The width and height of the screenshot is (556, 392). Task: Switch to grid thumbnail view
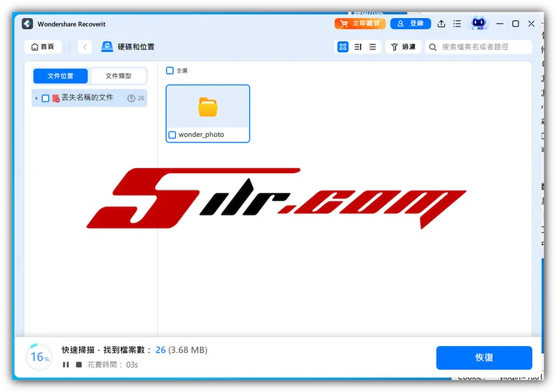[x=343, y=47]
